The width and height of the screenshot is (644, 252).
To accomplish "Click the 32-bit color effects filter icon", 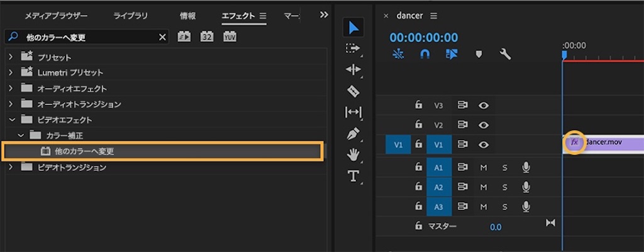I will point(206,36).
